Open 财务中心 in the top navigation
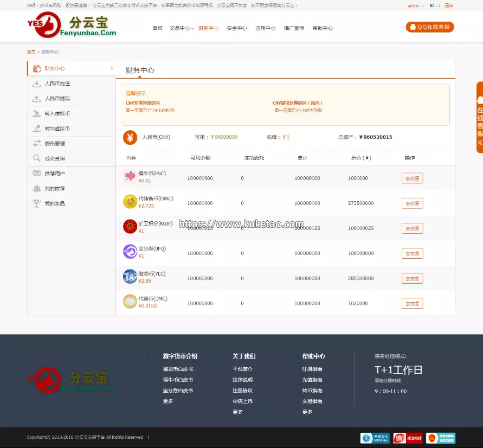Screen dimensions: 483x448 pyautogui.click(x=208, y=28)
